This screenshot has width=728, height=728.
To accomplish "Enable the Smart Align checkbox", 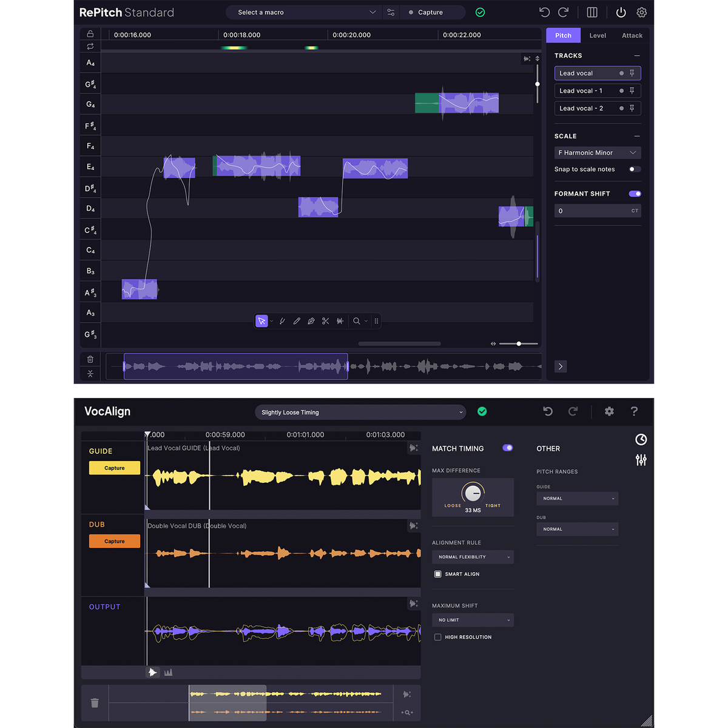I will tap(438, 574).
